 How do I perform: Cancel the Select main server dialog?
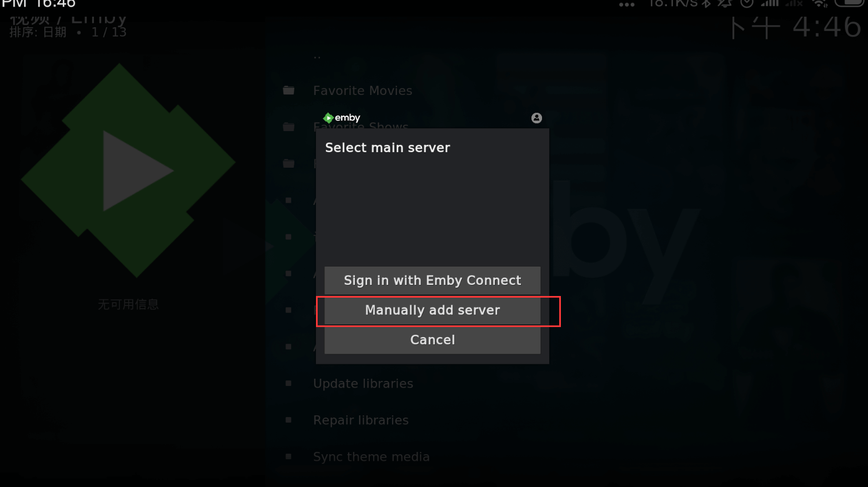point(433,340)
